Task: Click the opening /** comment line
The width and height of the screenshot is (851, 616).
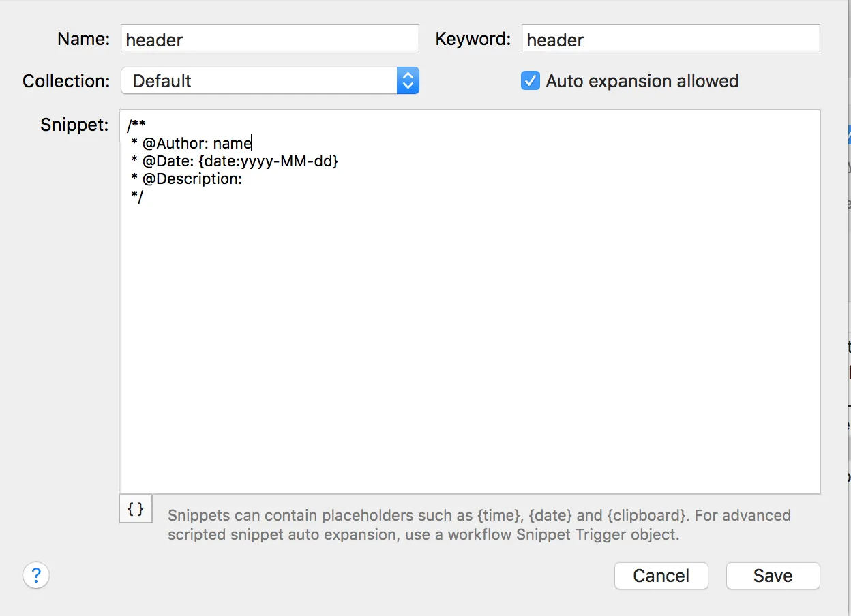Action: coord(136,125)
